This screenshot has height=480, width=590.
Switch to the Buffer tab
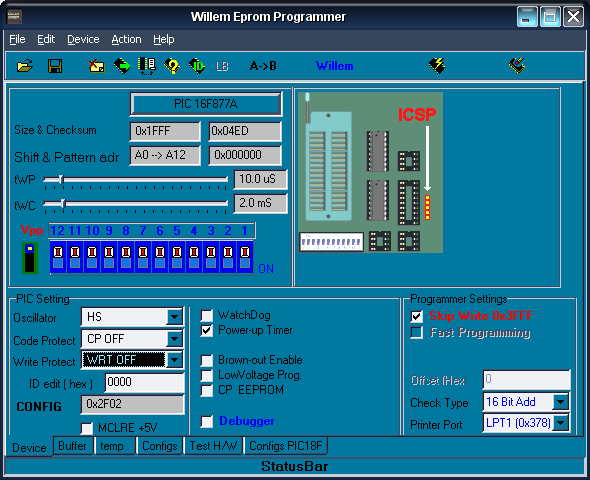[72, 446]
